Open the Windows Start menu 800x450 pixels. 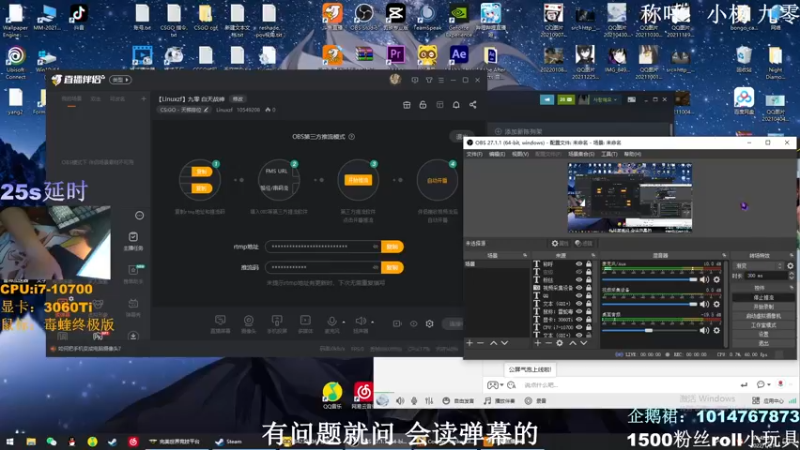tap(10, 442)
